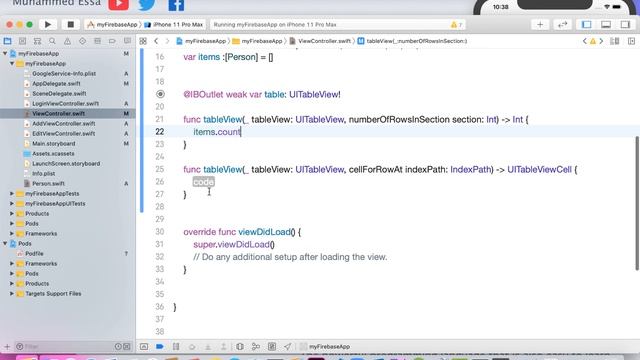Open the related items grid menu
This screenshot has height=360, width=640.
[x=143, y=41]
